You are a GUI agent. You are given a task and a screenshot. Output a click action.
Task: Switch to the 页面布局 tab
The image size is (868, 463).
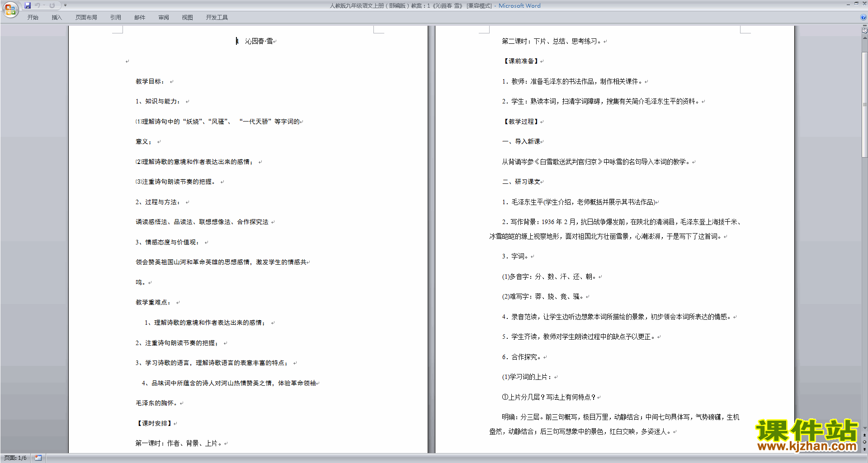(x=86, y=18)
